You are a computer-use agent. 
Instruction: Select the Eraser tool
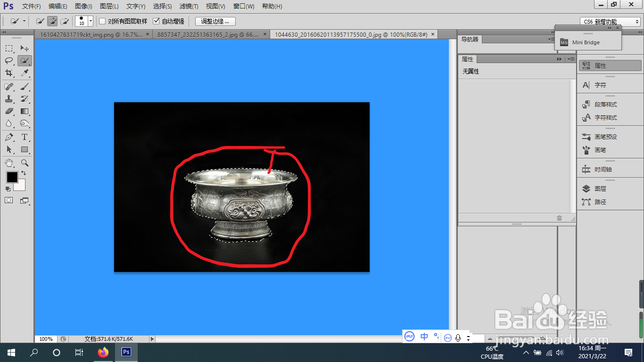(9, 111)
